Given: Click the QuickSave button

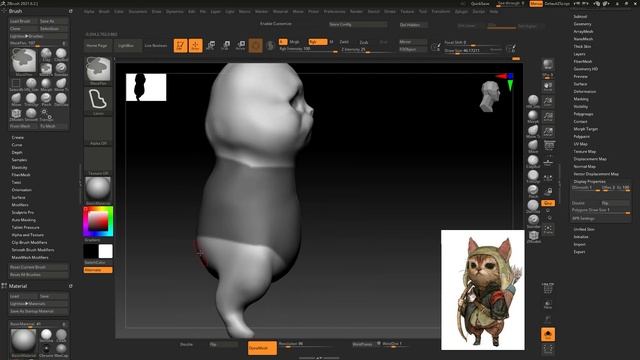Looking at the screenshot, I should (480, 4).
